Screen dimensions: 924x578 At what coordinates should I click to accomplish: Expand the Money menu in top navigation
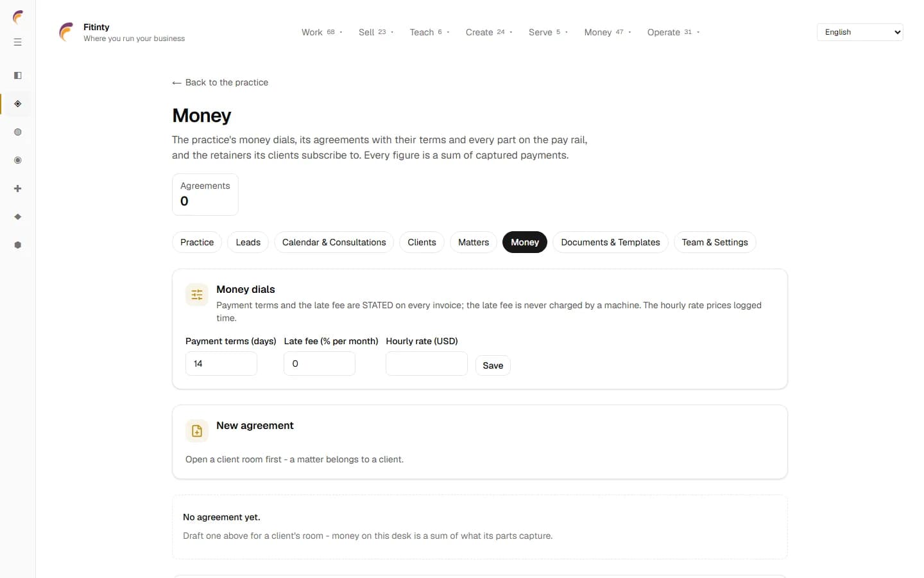coord(608,32)
